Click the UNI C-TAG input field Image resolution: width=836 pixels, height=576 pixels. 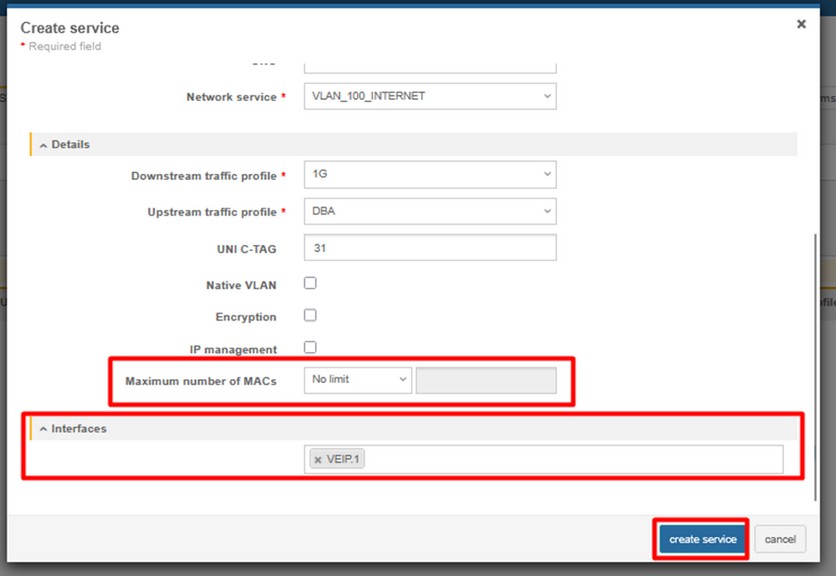tap(429, 247)
